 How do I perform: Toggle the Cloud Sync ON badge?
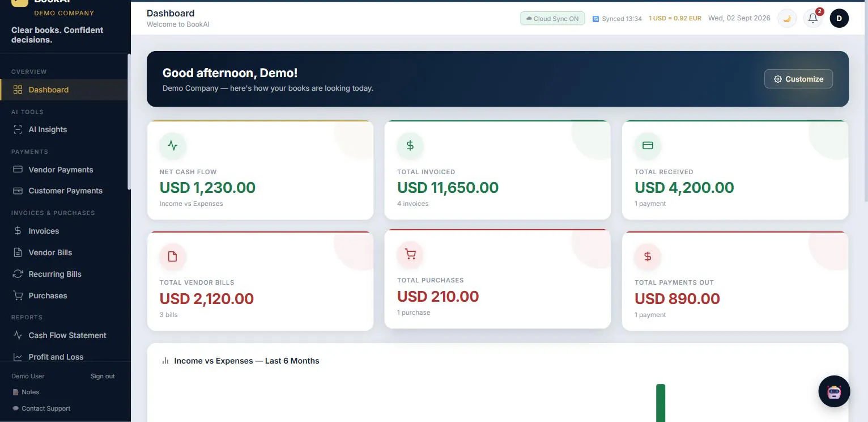click(x=552, y=19)
